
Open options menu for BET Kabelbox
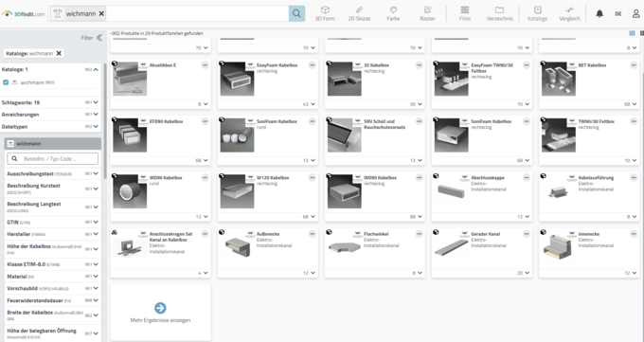click(634, 65)
